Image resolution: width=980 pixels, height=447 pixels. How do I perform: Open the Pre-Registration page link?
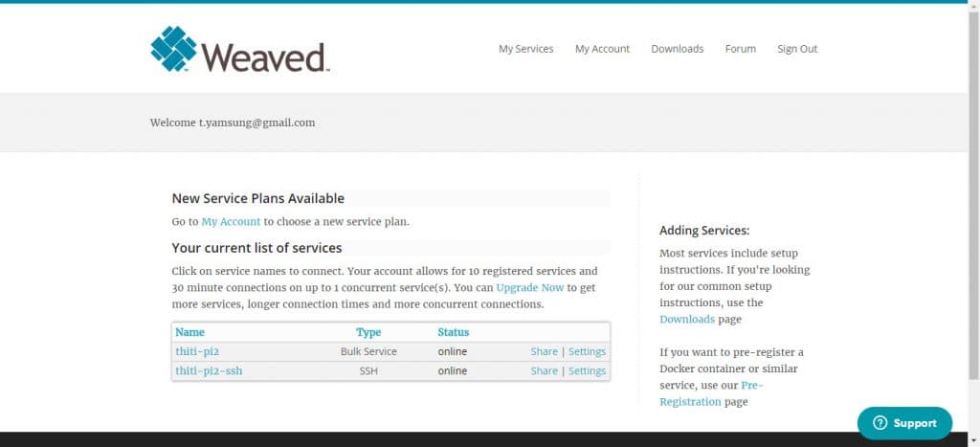690,402
